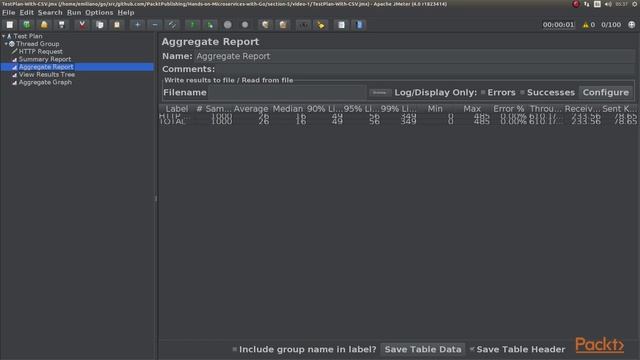Click the Save Table Data button
The height and width of the screenshot is (360, 640).
point(423,349)
